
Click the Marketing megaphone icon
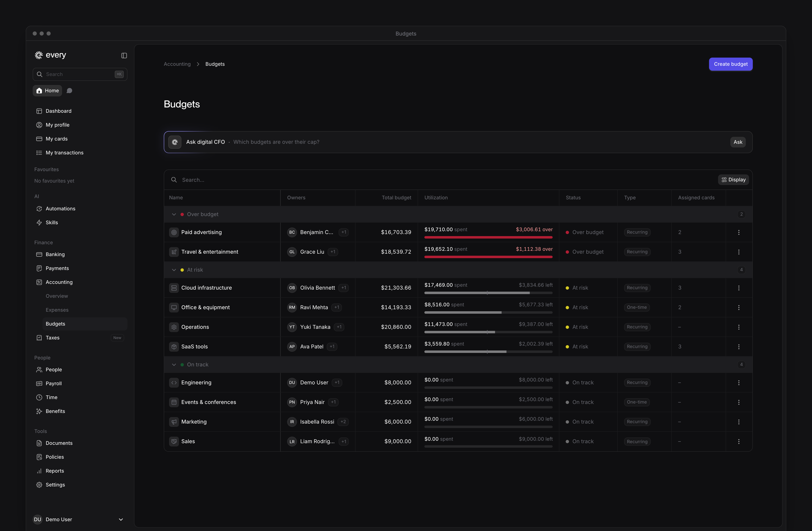(x=174, y=422)
